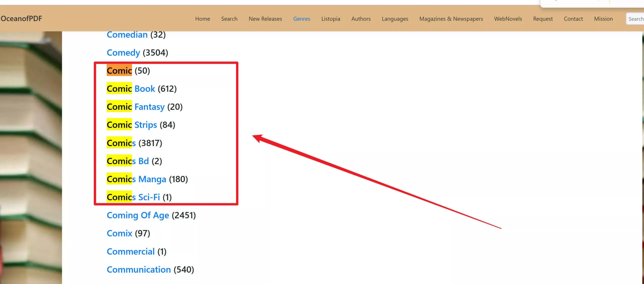Go to New Releases page
The image size is (644, 284).
pos(265,19)
